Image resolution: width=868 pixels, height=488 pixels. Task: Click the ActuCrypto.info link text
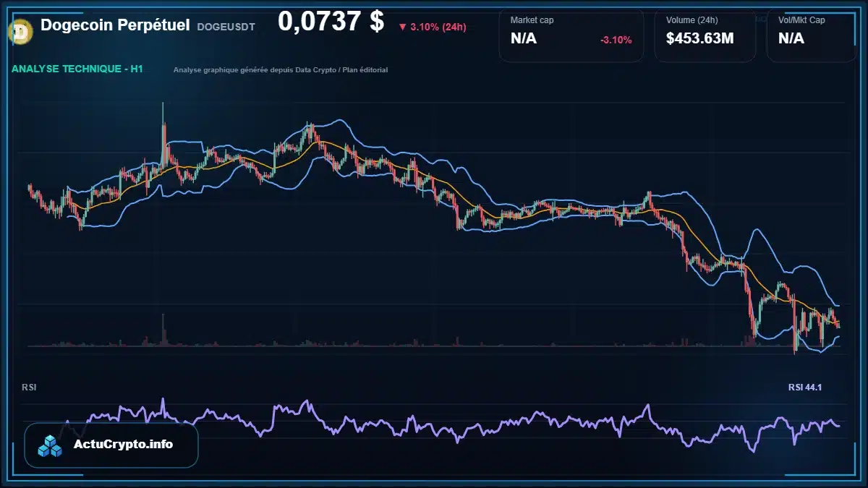click(124, 445)
